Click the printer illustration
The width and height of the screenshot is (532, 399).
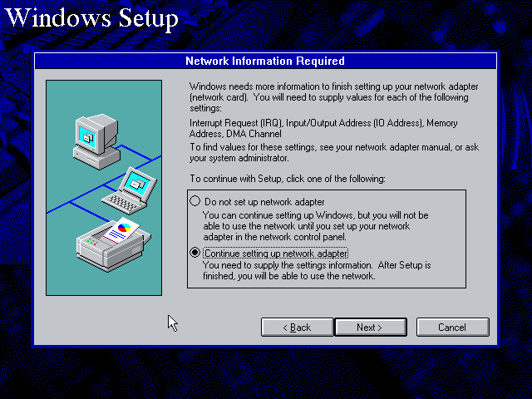[x=114, y=244]
